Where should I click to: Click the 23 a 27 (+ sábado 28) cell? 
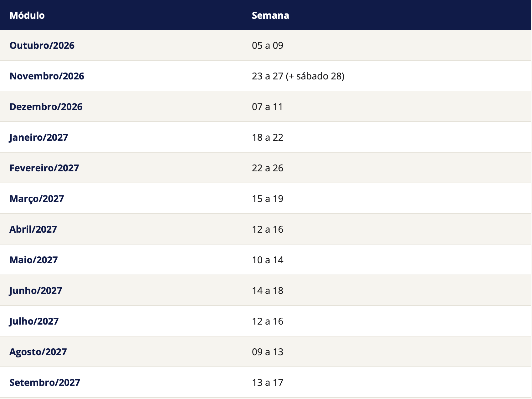pyautogui.click(x=298, y=76)
